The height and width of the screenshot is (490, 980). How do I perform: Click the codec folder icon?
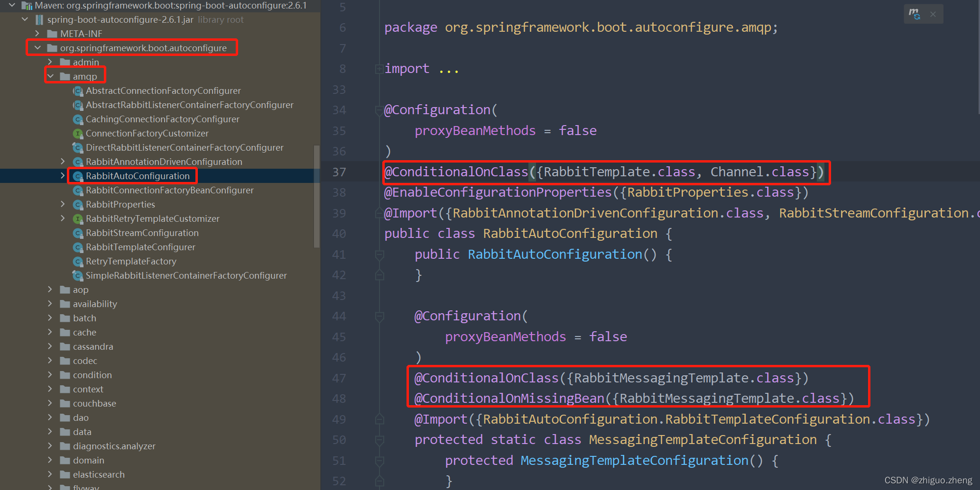click(x=65, y=361)
